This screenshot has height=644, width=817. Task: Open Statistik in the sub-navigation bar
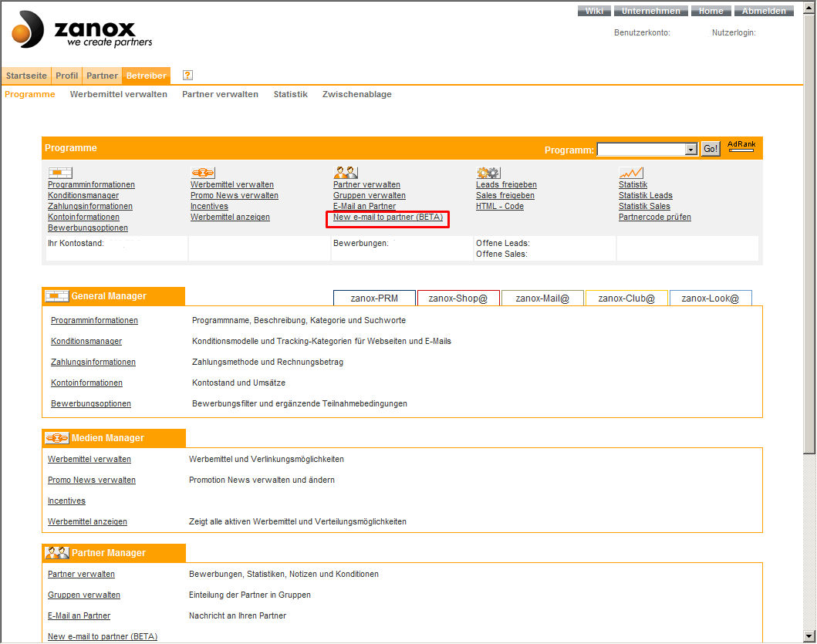(290, 94)
